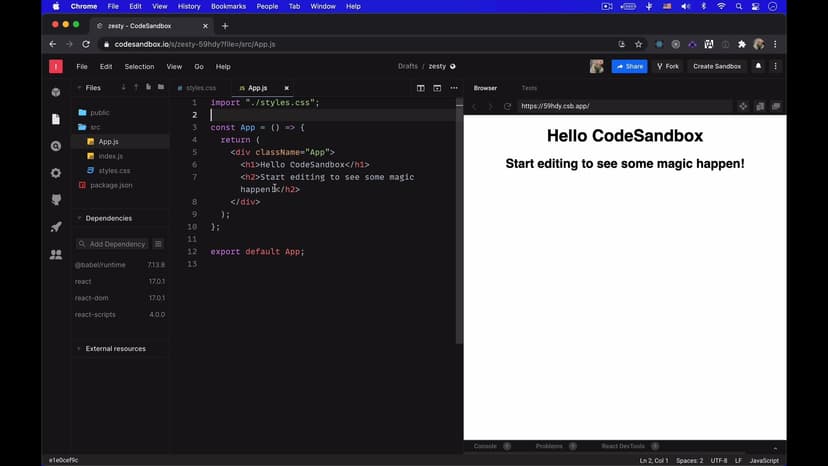Open the Deployment rocket panel

(x=56, y=227)
